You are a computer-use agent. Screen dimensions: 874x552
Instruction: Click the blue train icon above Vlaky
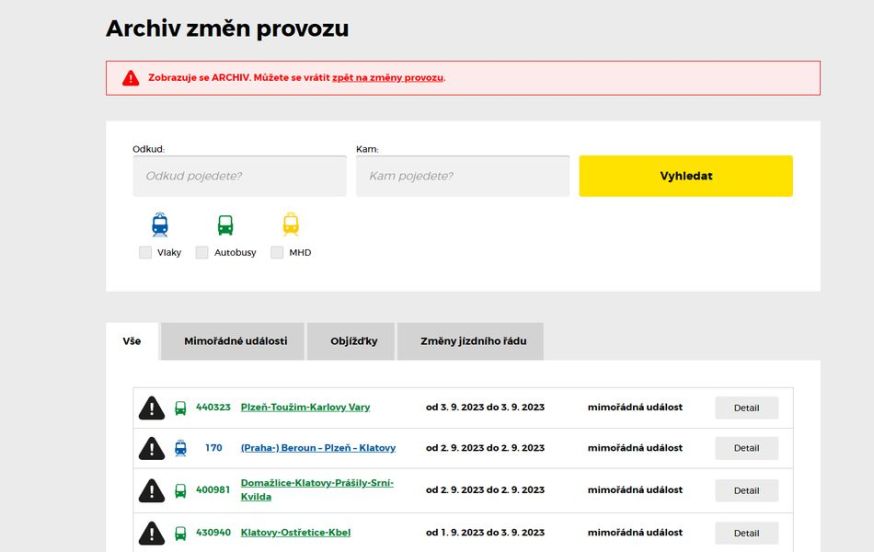160,225
